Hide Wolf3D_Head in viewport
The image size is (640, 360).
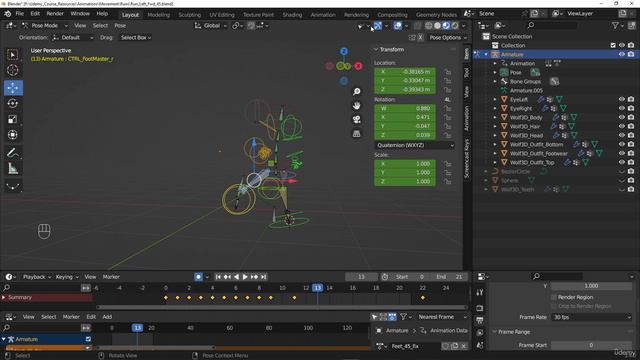(622, 135)
